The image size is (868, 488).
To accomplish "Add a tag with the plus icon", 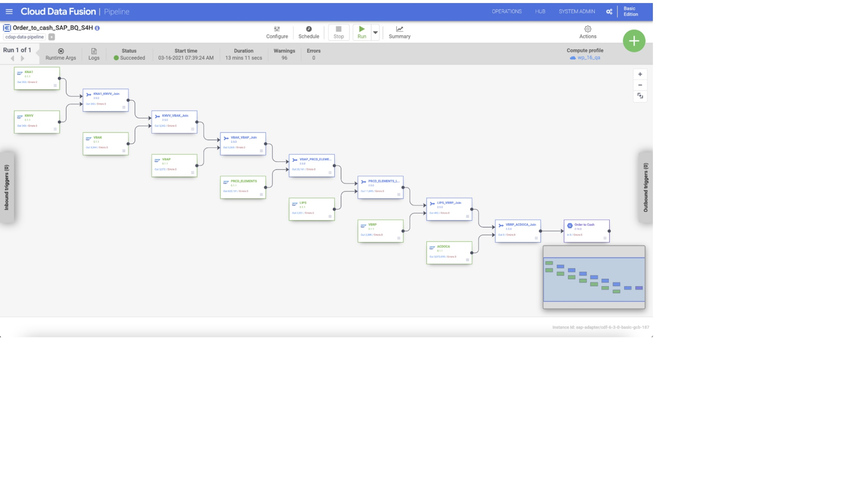I will click(52, 37).
